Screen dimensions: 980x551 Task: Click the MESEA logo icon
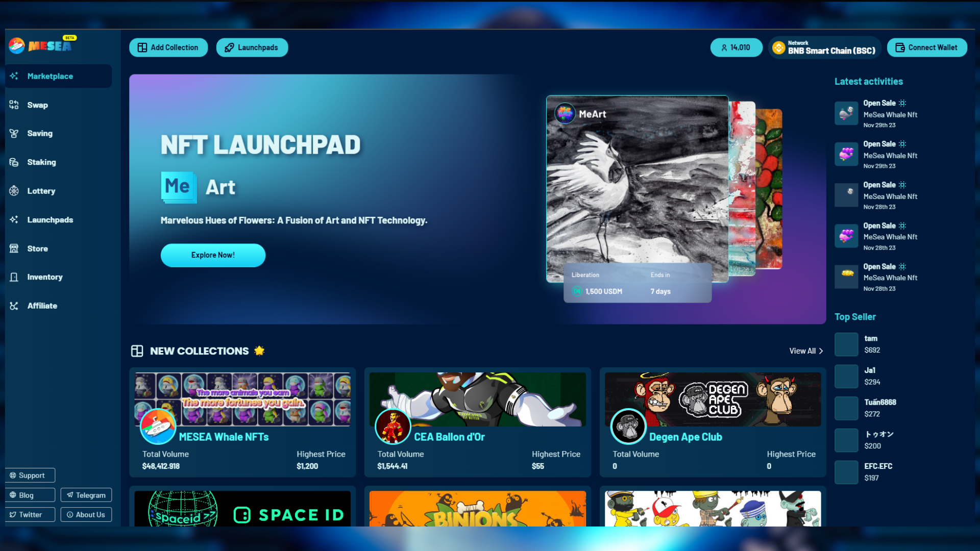pyautogui.click(x=16, y=46)
